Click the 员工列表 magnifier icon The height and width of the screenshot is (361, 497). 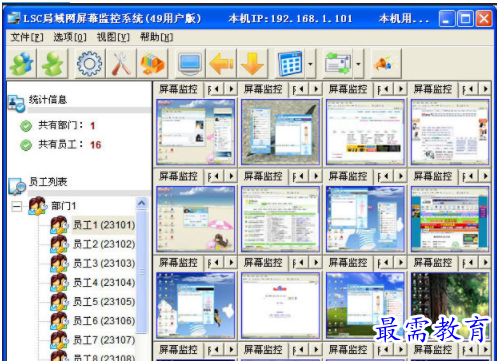coord(17,186)
